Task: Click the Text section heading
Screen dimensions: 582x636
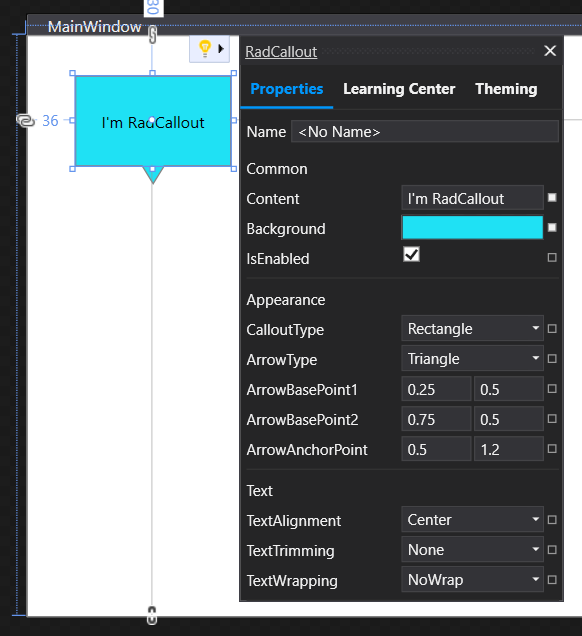Action: 260,491
